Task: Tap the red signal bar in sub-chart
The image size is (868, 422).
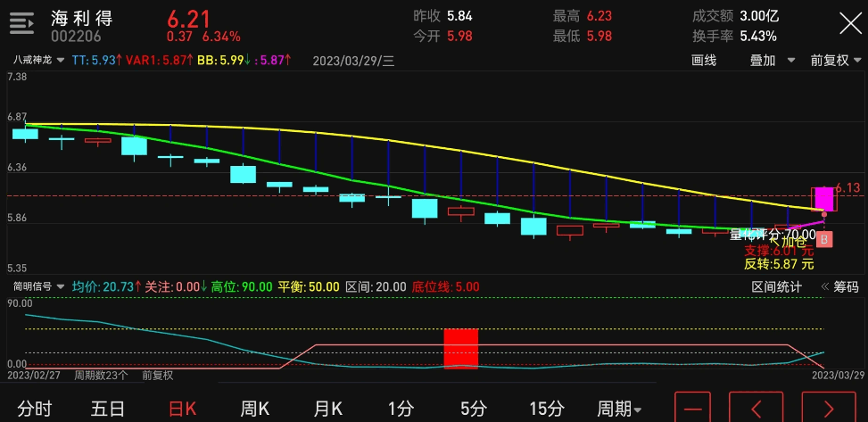Action: tap(460, 348)
